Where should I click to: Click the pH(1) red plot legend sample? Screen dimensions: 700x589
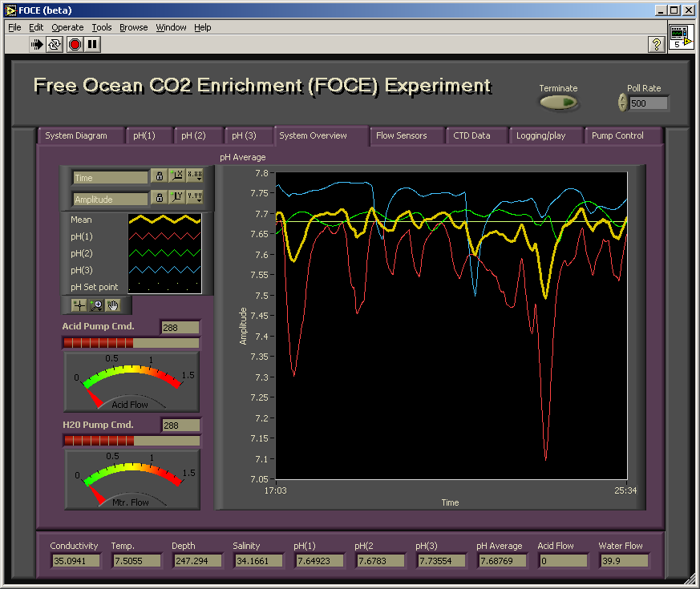[x=164, y=236]
